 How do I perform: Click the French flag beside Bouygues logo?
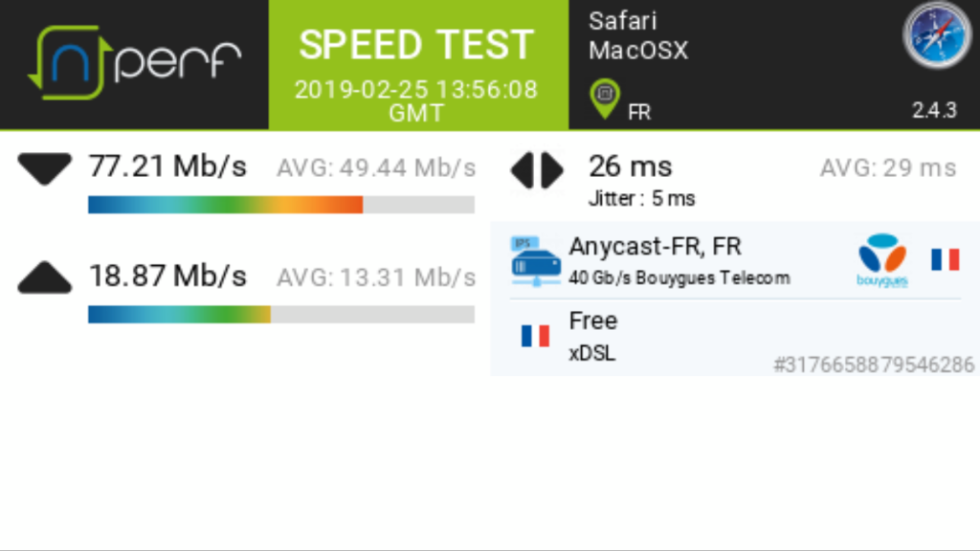pos(945,259)
